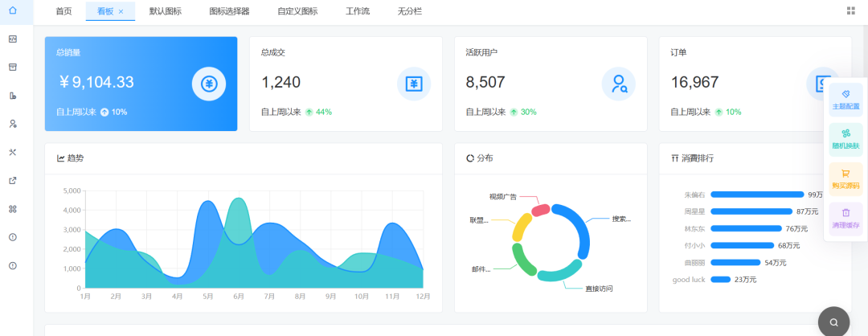Open 主题配置 theme settings
The height and width of the screenshot is (336, 868).
click(845, 100)
